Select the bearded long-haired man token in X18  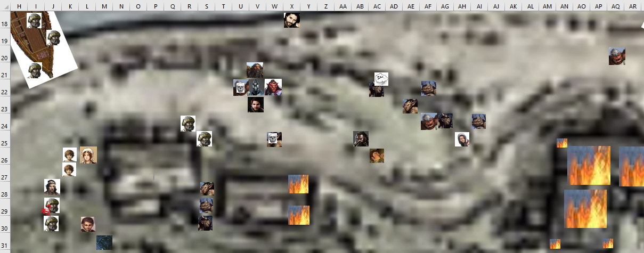tap(292, 20)
